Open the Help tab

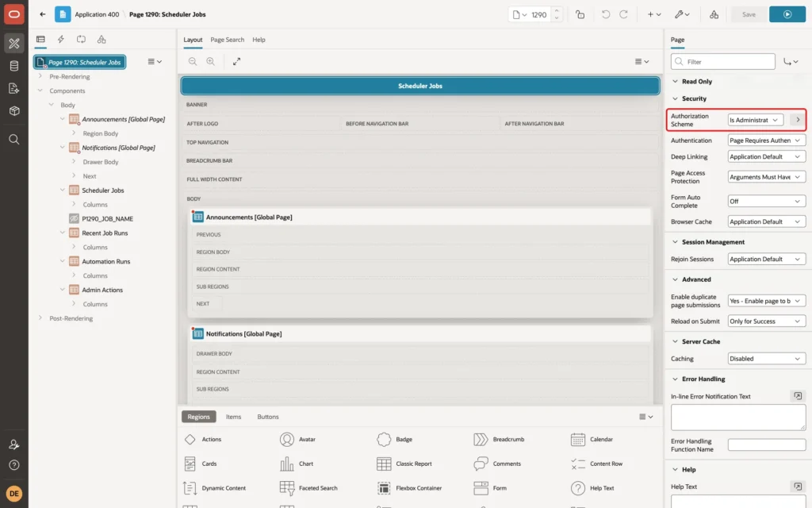(x=259, y=40)
